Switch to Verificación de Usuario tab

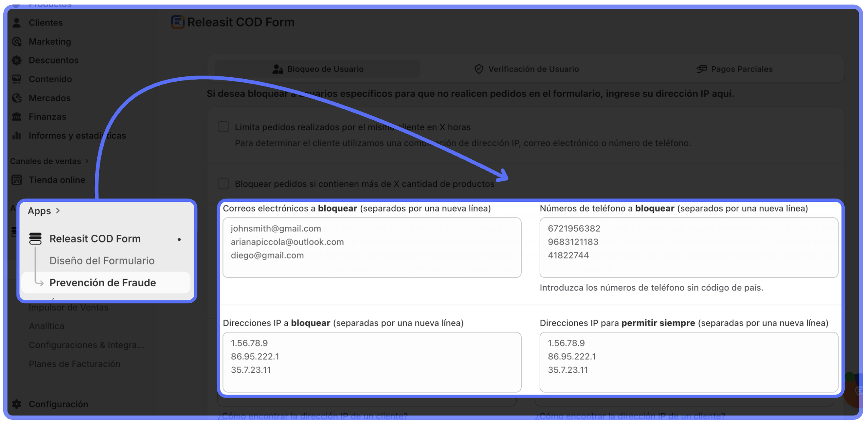point(526,69)
